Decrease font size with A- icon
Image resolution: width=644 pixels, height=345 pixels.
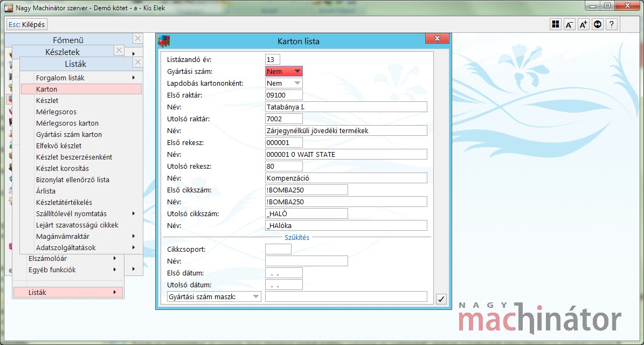pyautogui.click(x=569, y=25)
